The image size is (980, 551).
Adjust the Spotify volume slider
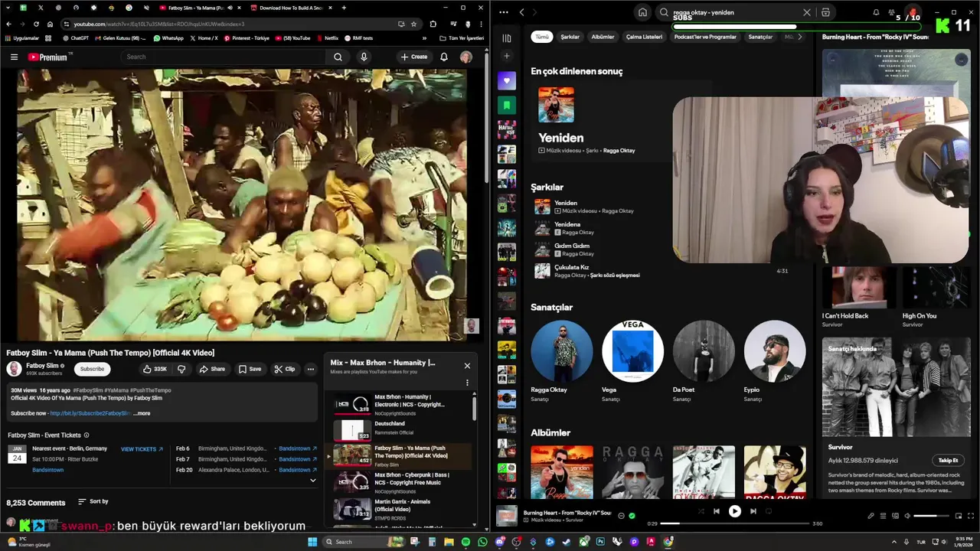[x=930, y=516]
